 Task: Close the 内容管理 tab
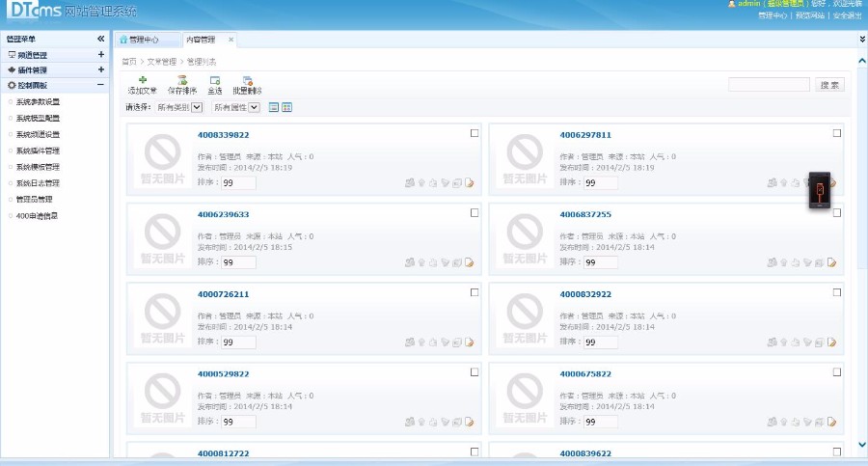pos(231,40)
